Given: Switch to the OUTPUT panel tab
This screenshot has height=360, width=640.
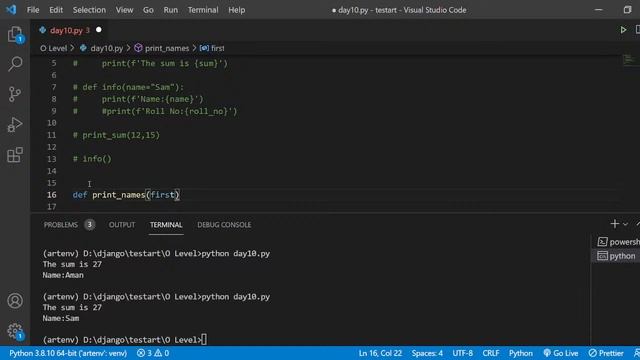Looking at the screenshot, I should coord(122,225).
